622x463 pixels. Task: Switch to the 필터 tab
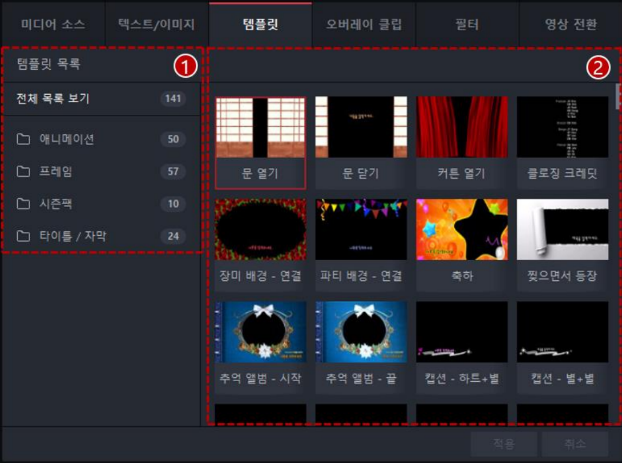click(x=467, y=22)
